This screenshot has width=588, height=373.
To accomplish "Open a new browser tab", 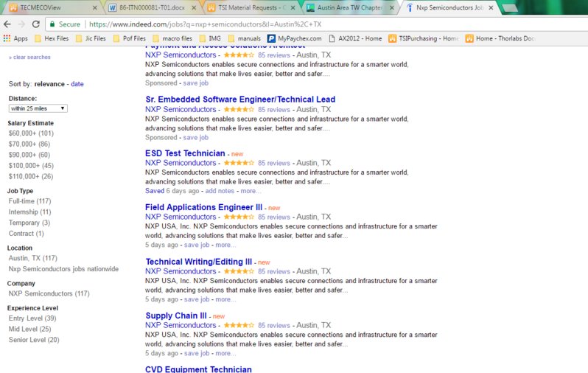I will (509, 8).
